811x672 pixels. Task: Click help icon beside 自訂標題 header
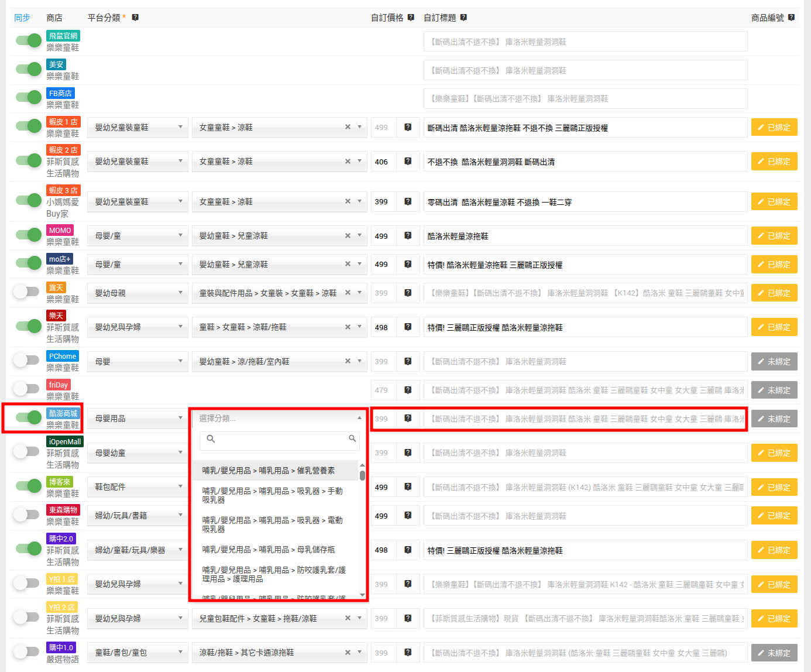click(463, 18)
